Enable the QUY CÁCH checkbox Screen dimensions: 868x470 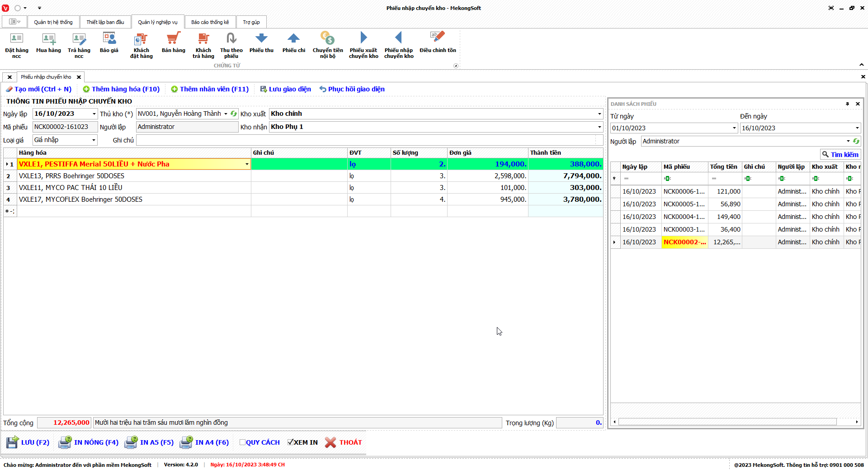tap(243, 442)
